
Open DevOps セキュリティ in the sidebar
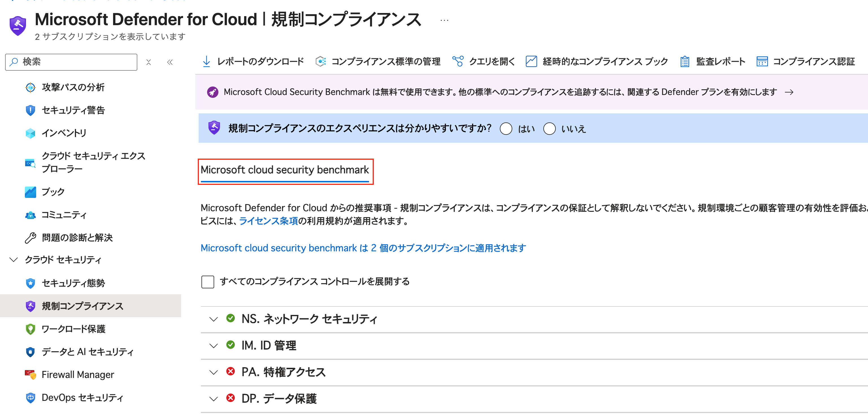click(82, 398)
